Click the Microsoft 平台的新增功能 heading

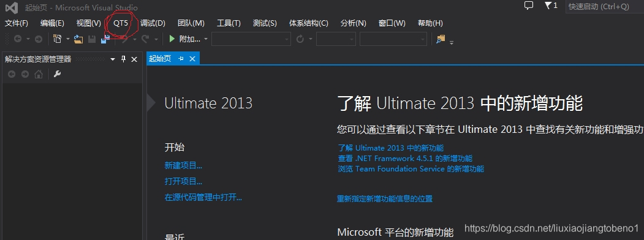[395, 233]
